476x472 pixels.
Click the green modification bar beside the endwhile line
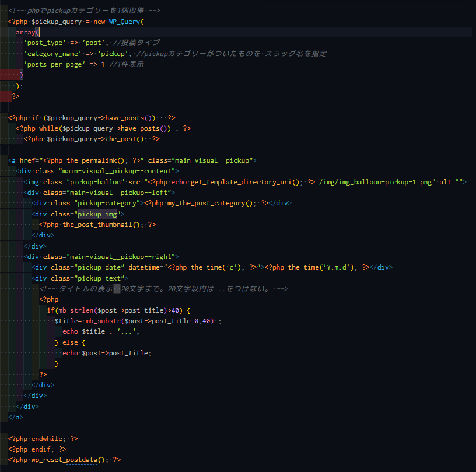tap(3, 438)
